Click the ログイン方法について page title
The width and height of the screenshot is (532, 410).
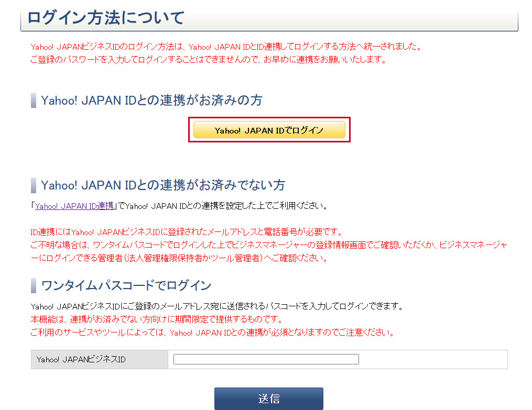click(105, 18)
